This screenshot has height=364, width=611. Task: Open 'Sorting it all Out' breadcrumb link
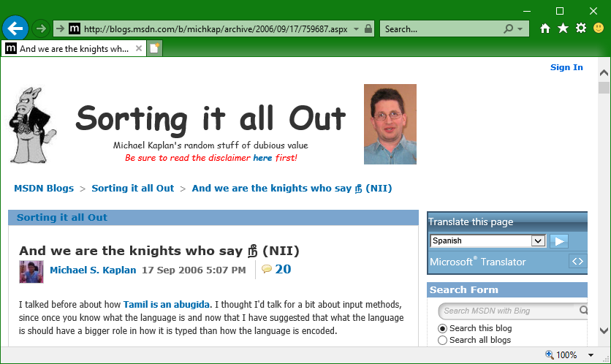pos(133,189)
